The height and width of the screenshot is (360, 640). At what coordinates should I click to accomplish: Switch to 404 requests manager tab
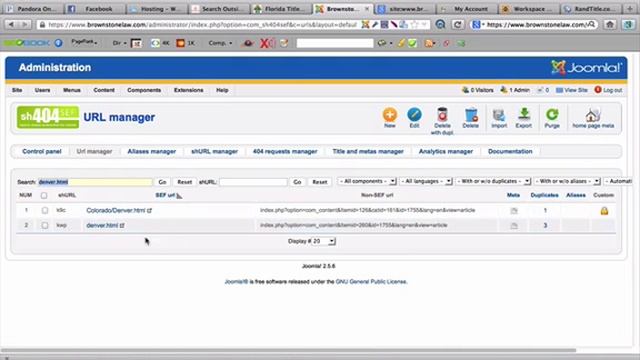[285, 151]
